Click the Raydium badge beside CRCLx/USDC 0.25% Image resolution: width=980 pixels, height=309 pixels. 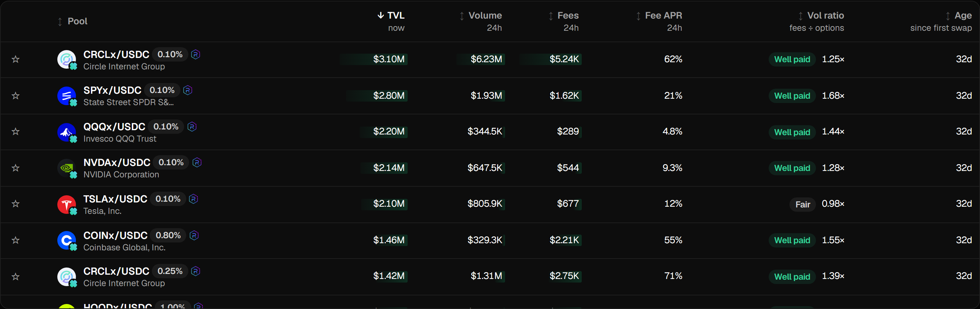coord(196,271)
